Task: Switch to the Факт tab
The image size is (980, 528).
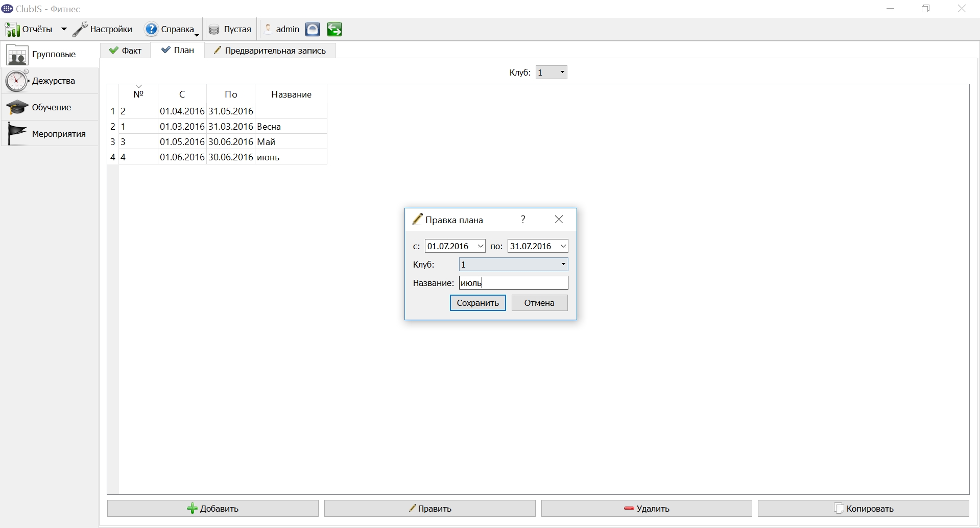Action: (x=126, y=51)
